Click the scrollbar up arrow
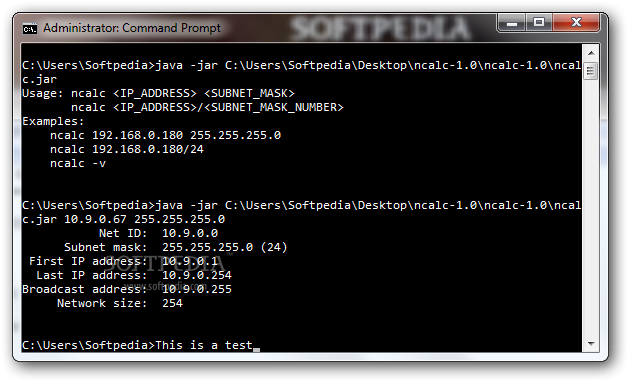The width and height of the screenshot is (629, 382). coord(591,53)
